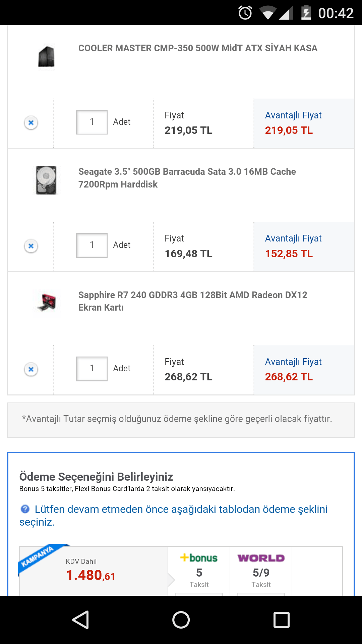Screen dimensions: 362x644
Task: Tap the Cooler Master case thumbnail image
Action: [46, 57]
